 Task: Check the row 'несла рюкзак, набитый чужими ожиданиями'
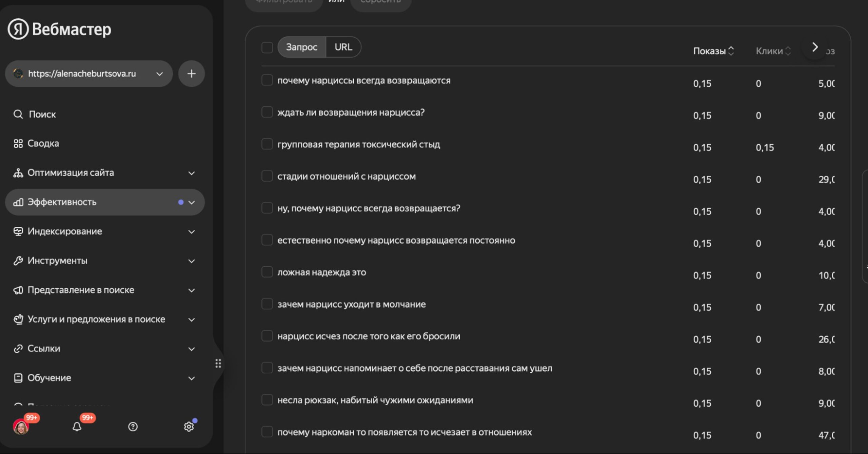click(x=267, y=400)
